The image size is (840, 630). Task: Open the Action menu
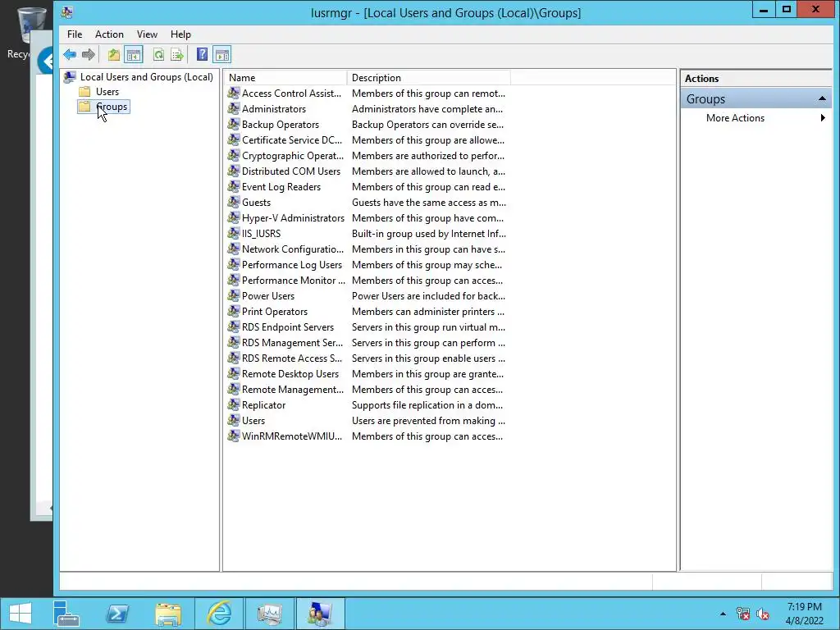point(109,34)
